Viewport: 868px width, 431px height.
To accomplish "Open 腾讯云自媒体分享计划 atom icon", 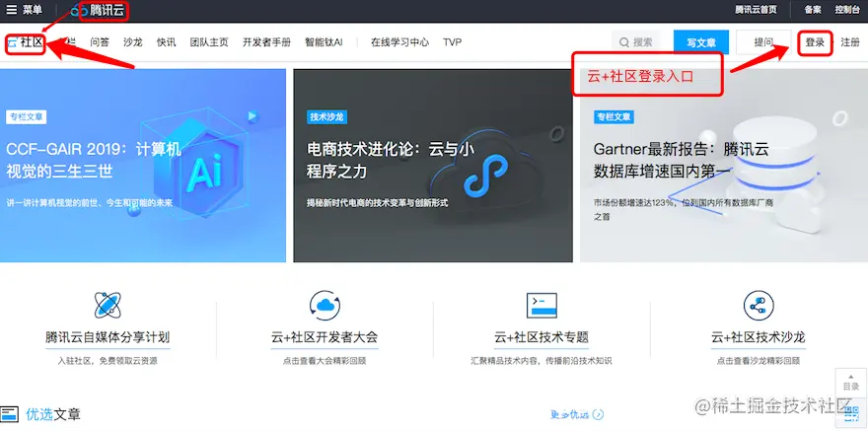I will coord(108,305).
